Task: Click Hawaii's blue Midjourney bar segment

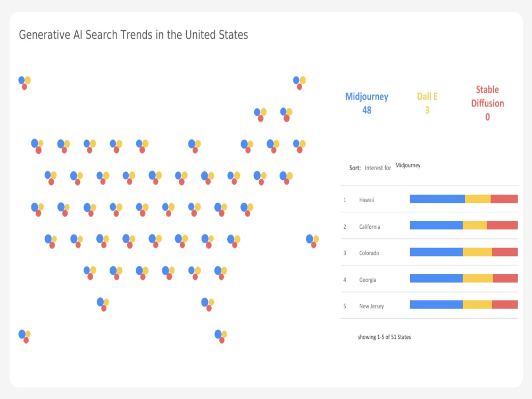Action: [437, 199]
